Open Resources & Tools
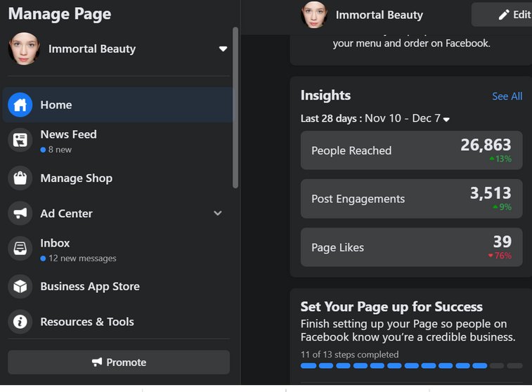532x392 pixels. 119,322
